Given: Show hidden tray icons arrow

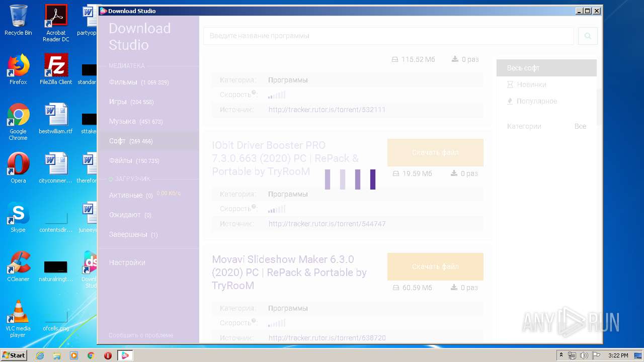Looking at the screenshot, I should 561,355.
